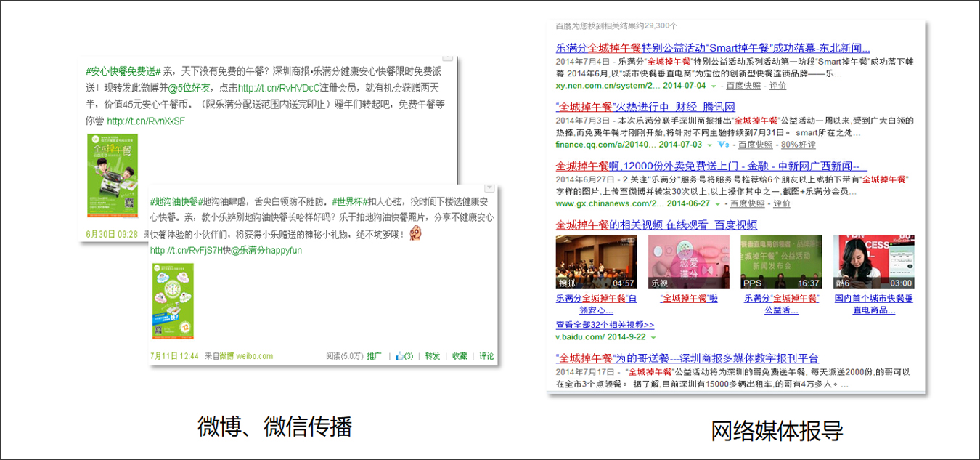
Task: Open the 腾讯网 火热进行中 search result title
Action: (645, 107)
